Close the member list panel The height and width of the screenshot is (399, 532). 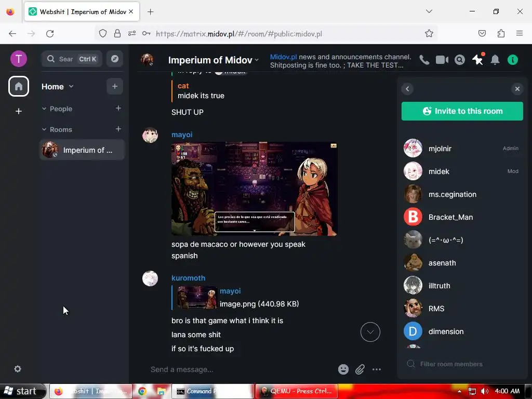(x=517, y=89)
